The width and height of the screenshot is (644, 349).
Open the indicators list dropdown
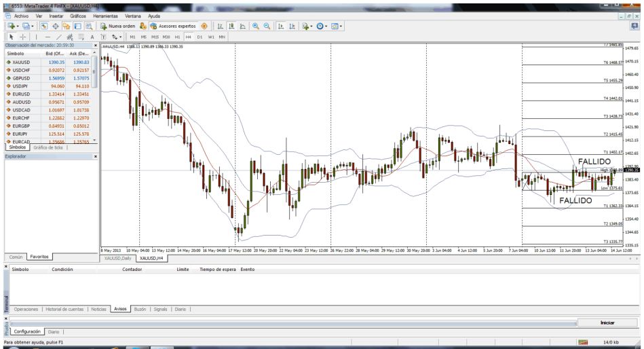[x=311, y=26]
